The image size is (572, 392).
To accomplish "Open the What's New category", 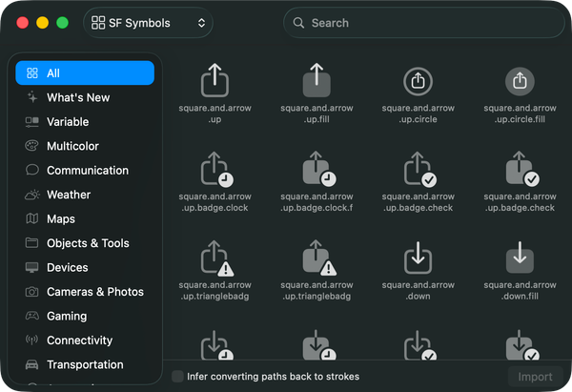I will pos(85,97).
